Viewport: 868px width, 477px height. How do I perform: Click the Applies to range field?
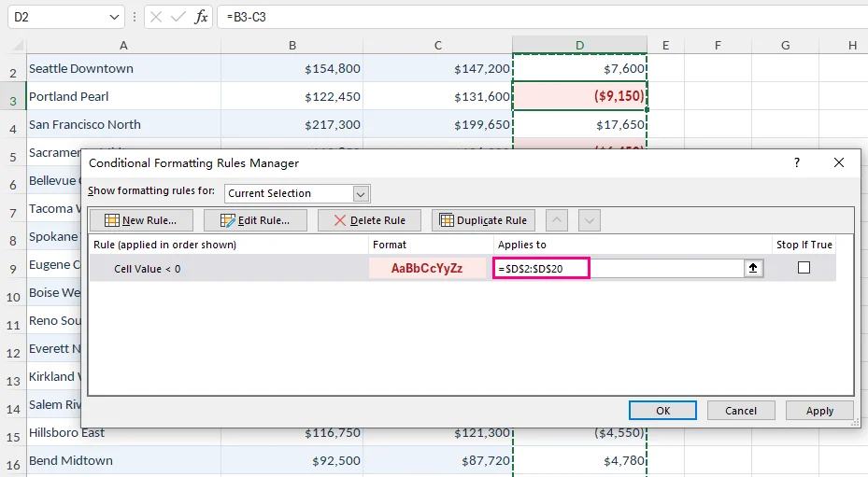(619, 269)
